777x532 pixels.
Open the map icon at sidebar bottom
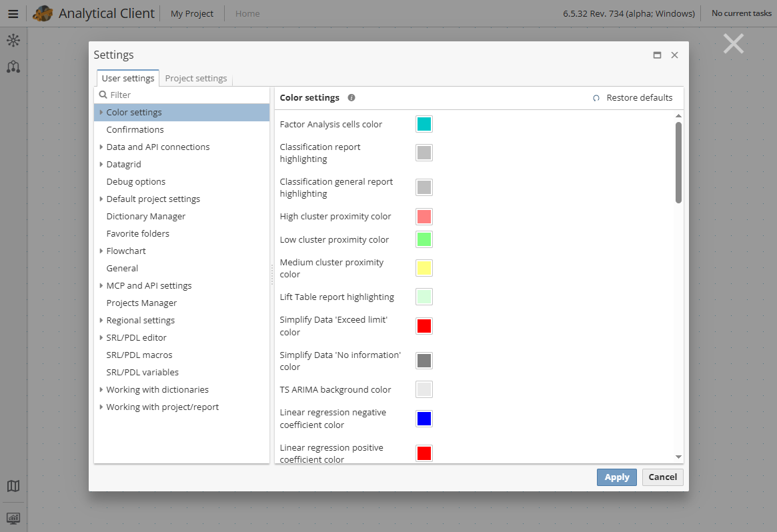pos(13,487)
